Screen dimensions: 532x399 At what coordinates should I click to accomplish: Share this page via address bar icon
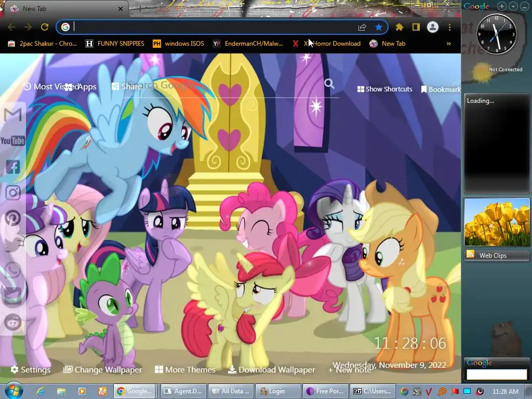pyautogui.click(x=362, y=27)
